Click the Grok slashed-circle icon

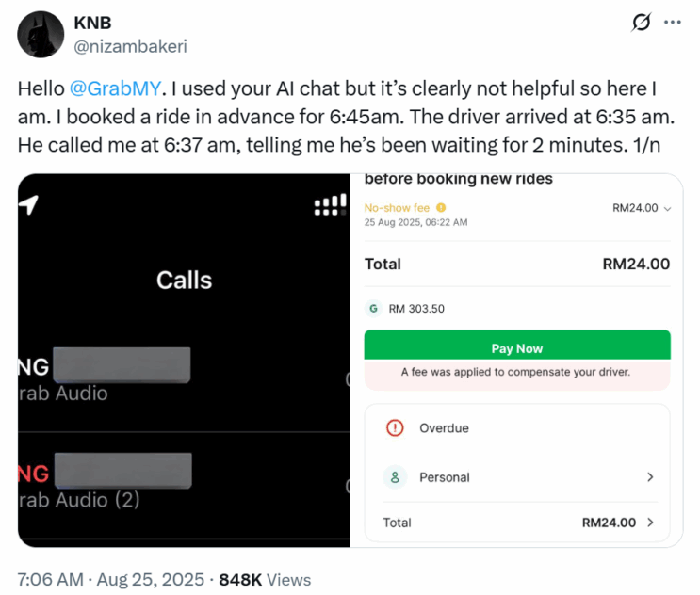coord(641,22)
